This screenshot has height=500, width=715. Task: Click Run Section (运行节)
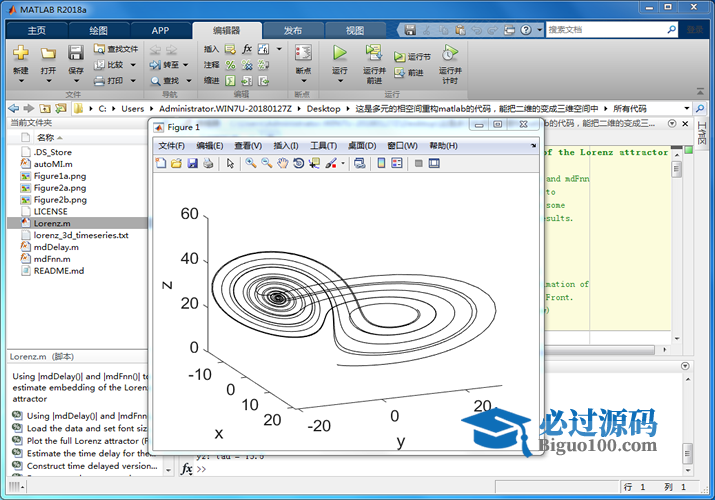[412, 57]
